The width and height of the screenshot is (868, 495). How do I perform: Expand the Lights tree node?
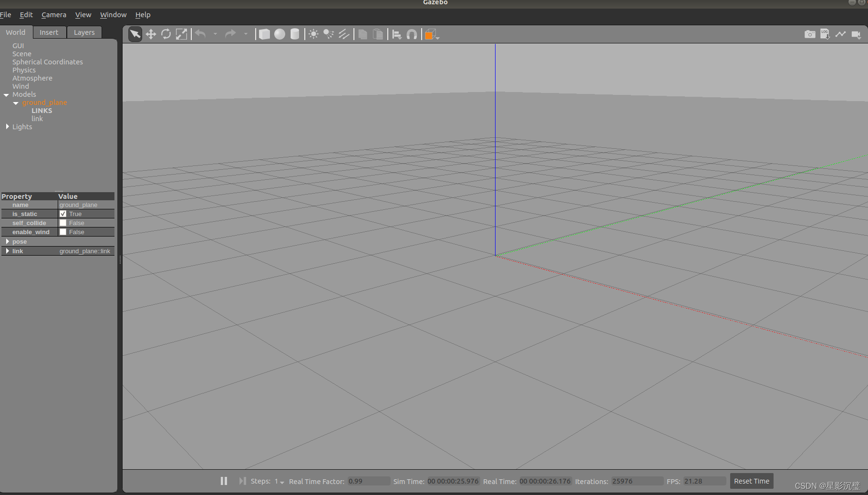pyautogui.click(x=7, y=127)
